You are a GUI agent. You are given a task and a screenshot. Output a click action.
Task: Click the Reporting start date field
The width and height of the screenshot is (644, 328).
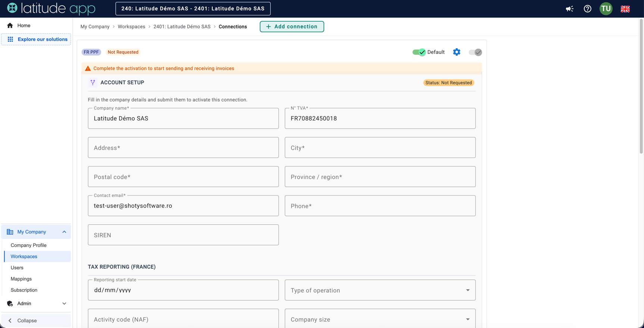click(183, 290)
